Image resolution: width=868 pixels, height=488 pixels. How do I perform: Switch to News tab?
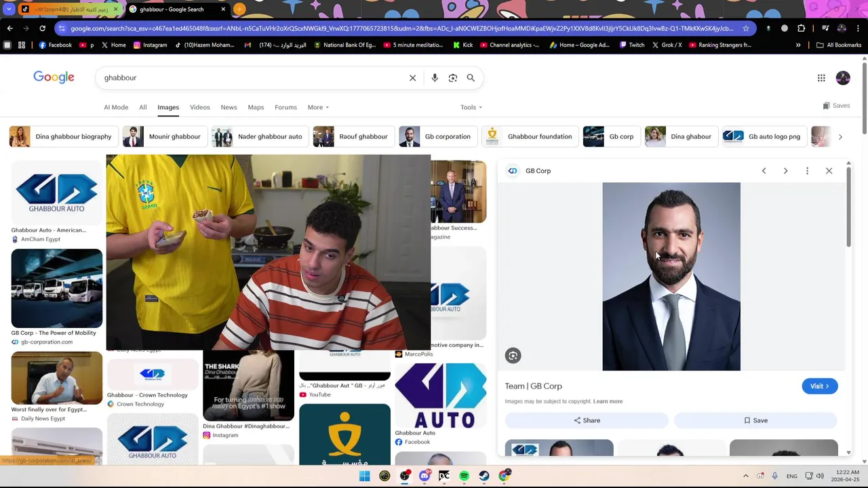click(x=229, y=107)
